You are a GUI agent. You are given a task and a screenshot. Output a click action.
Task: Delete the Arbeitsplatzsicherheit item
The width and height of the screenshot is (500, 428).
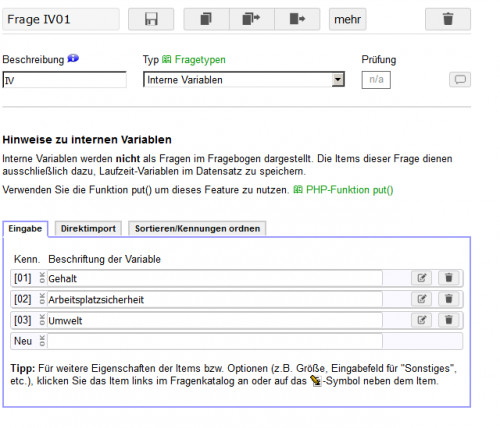[x=449, y=299]
